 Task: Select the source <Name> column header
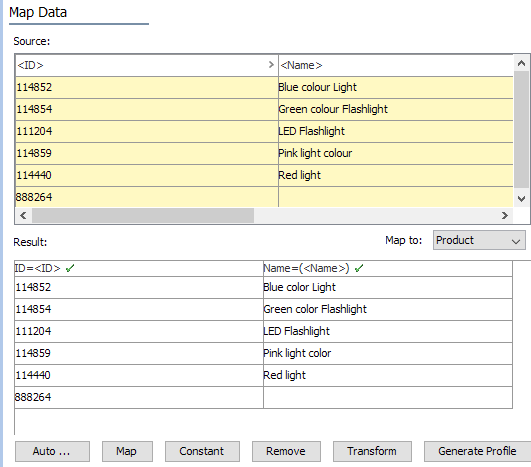click(x=396, y=65)
